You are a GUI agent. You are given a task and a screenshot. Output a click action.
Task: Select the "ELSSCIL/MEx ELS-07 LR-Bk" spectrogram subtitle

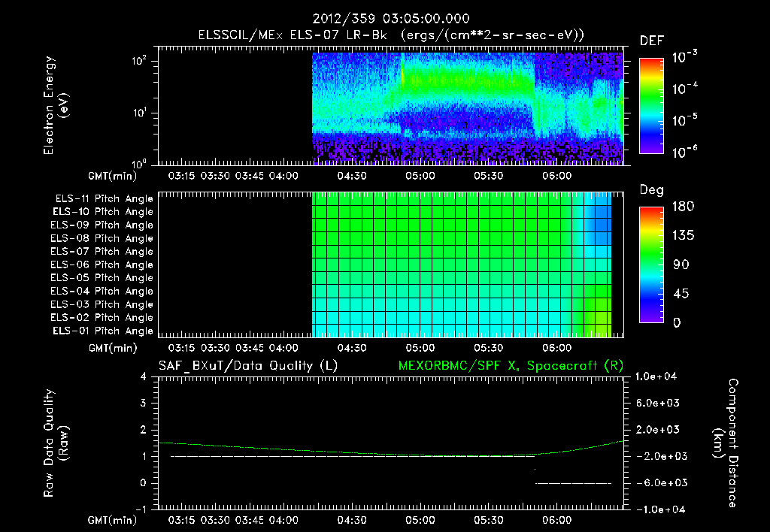(293, 35)
